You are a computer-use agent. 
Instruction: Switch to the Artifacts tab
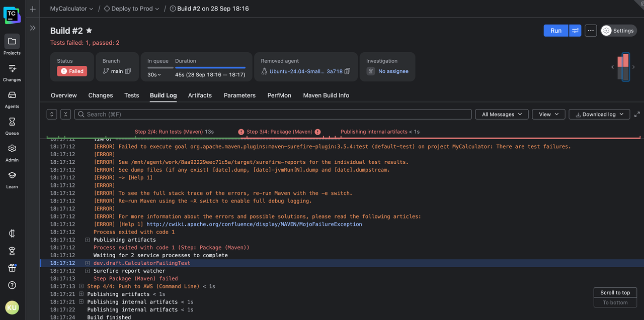point(200,95)
